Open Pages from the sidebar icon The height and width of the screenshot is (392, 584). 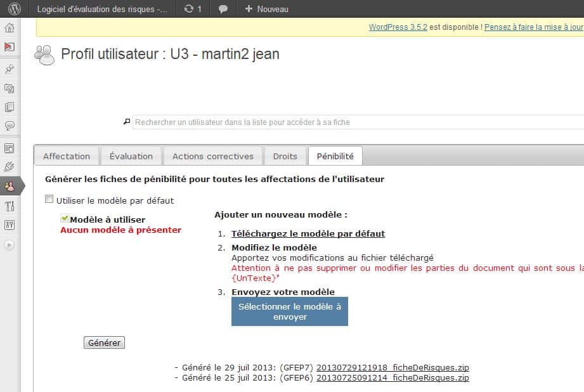click(x=10, y=107)
